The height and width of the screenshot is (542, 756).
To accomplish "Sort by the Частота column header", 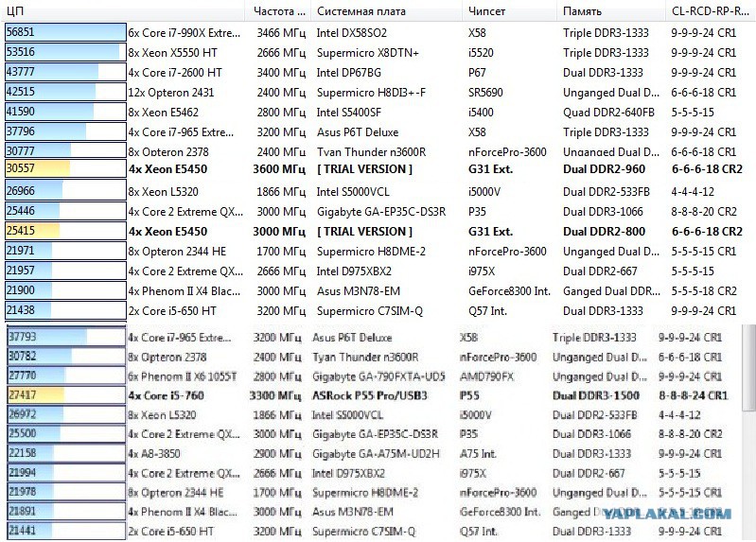I will pyautogui.click(x=279, y=11).
